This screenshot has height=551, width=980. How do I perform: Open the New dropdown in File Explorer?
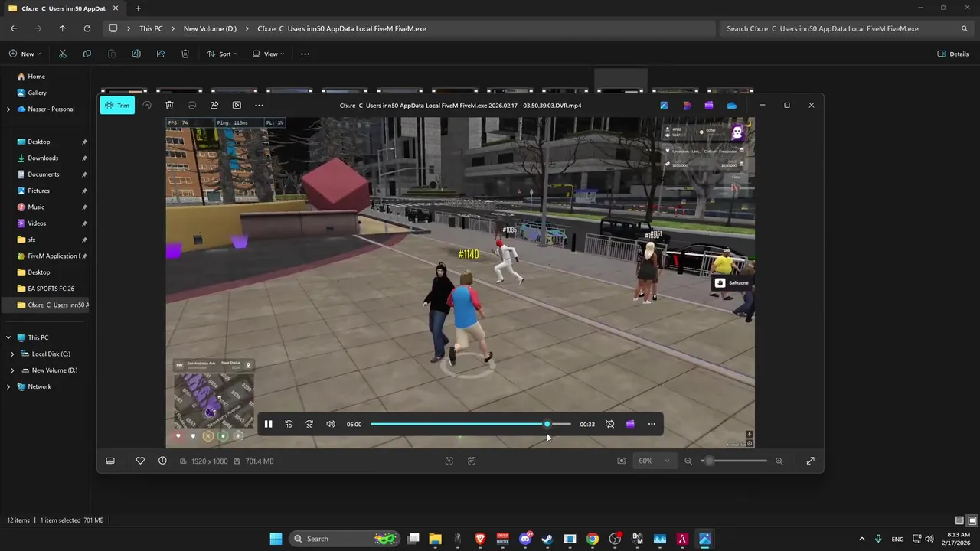click(25, 54)
